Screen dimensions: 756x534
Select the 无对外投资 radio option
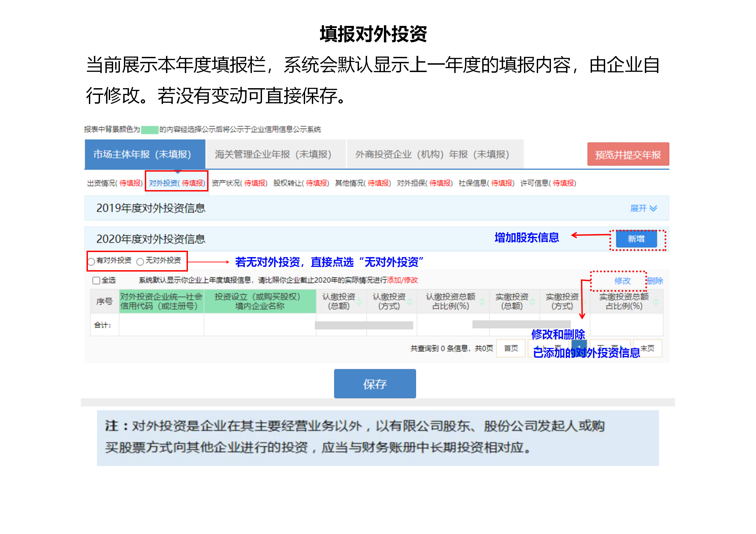click(x=139, y=261)
